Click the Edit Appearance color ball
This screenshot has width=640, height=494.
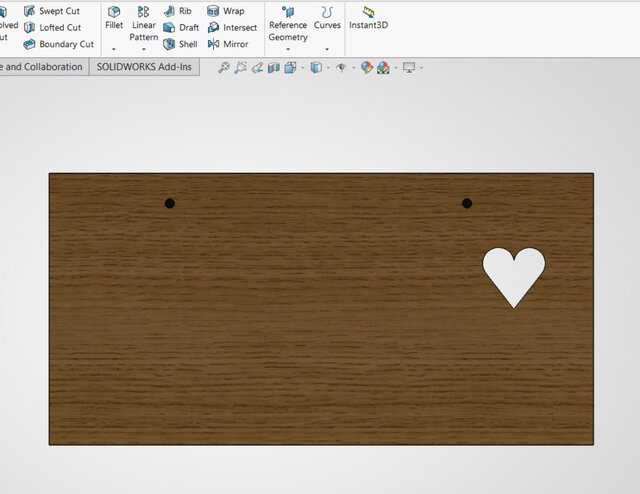367,67
